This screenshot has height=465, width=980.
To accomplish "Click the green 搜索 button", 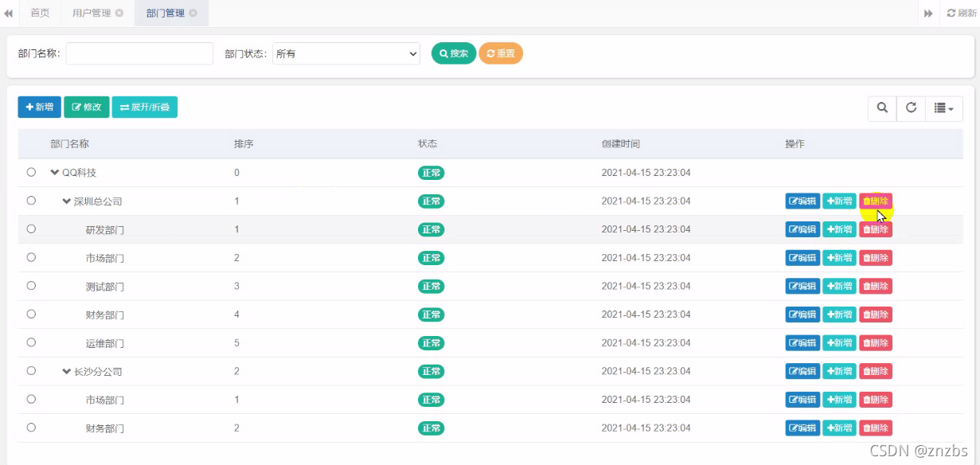I will click(x=454, y=53).
